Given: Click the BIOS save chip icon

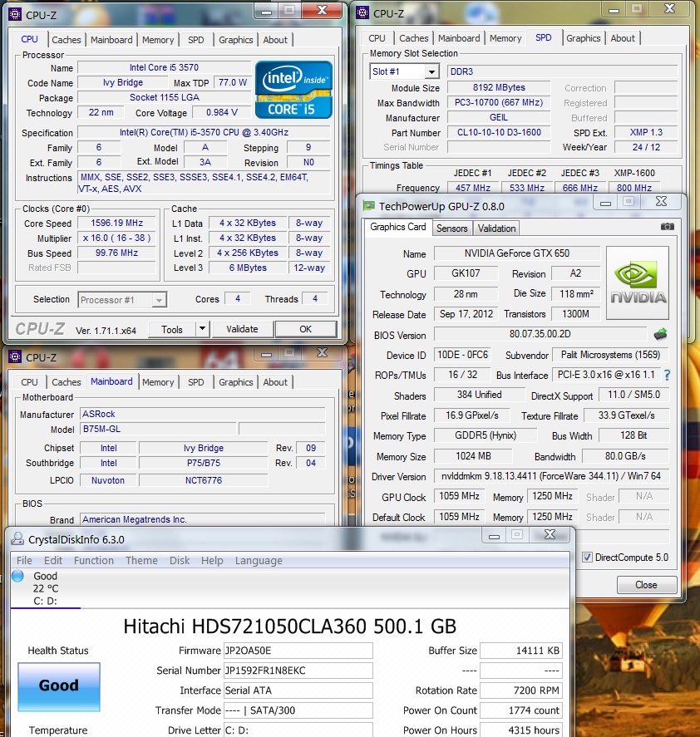Looking at the screenshot, I should click(x=660, y=335).
